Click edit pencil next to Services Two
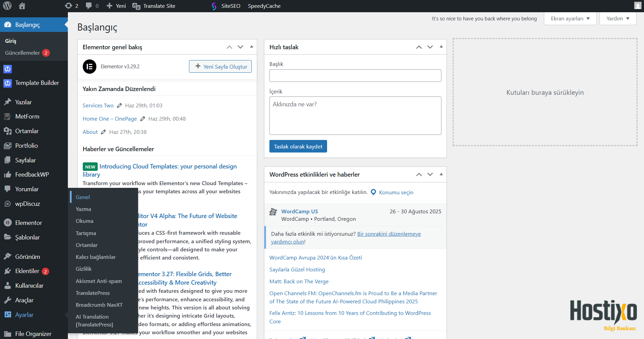 (119, 106)
